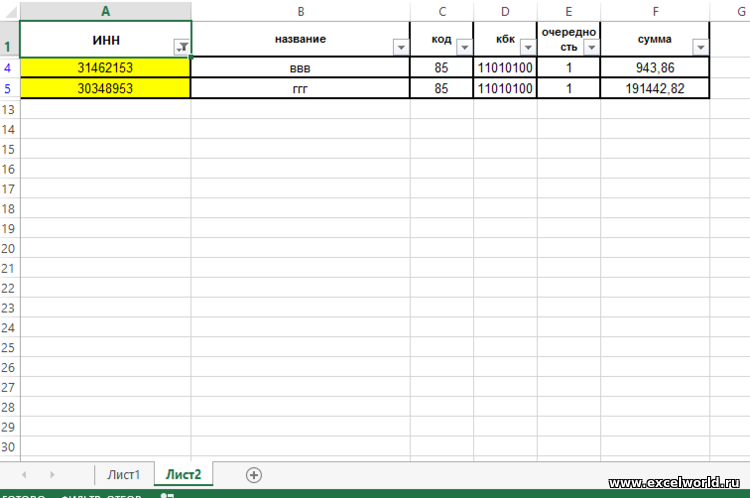Select column E header
Screen dimensions: 750x498
pos(569,11)
